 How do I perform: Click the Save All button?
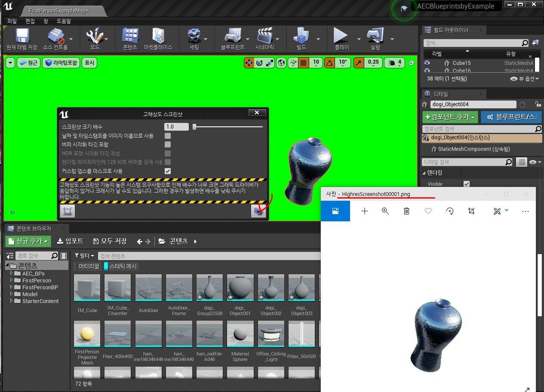[110, 241]
